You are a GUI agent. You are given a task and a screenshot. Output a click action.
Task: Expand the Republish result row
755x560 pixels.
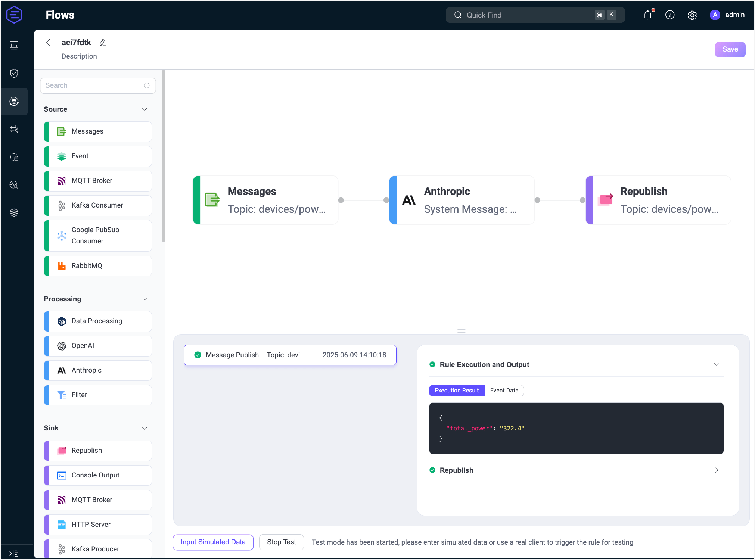(x=717, y=470)
